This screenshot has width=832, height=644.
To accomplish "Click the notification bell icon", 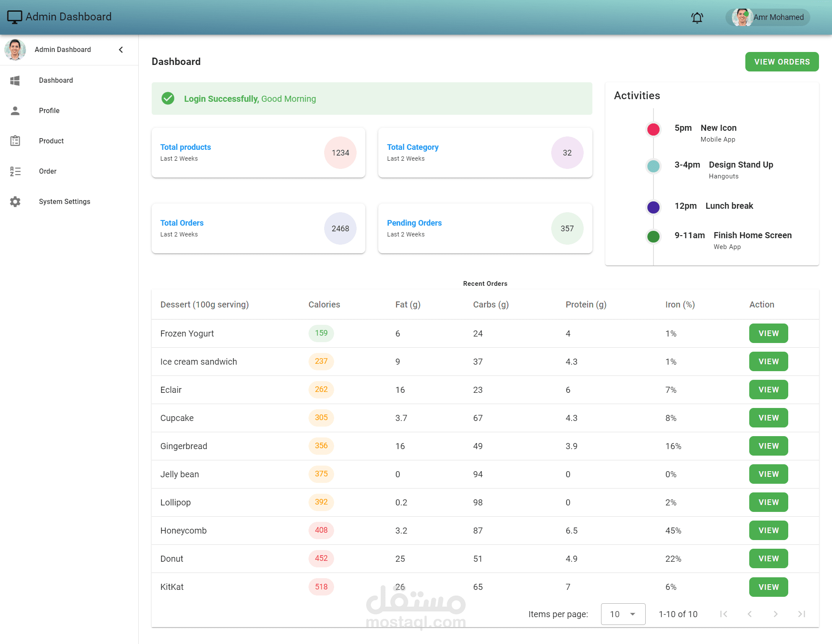I will pyautogui.click(x=697, y=18).
